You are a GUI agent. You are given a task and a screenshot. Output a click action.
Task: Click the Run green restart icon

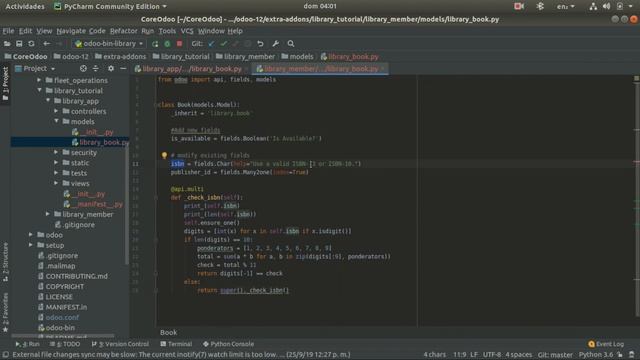click(155, 44)
